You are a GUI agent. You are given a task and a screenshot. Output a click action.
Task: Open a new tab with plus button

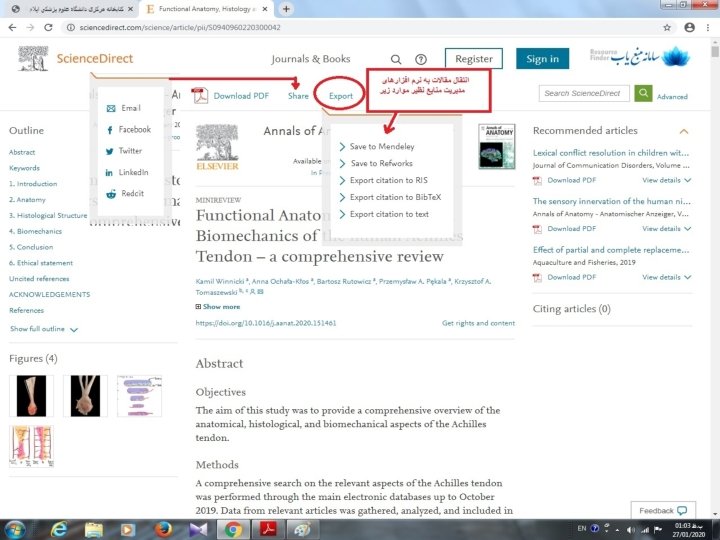(286, 9)
